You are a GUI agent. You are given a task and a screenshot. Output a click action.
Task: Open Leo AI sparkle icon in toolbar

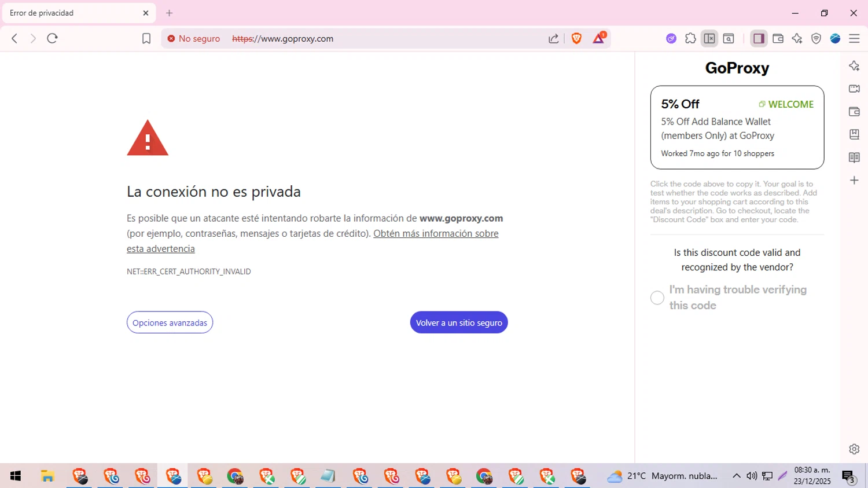[x=797, y=39]
